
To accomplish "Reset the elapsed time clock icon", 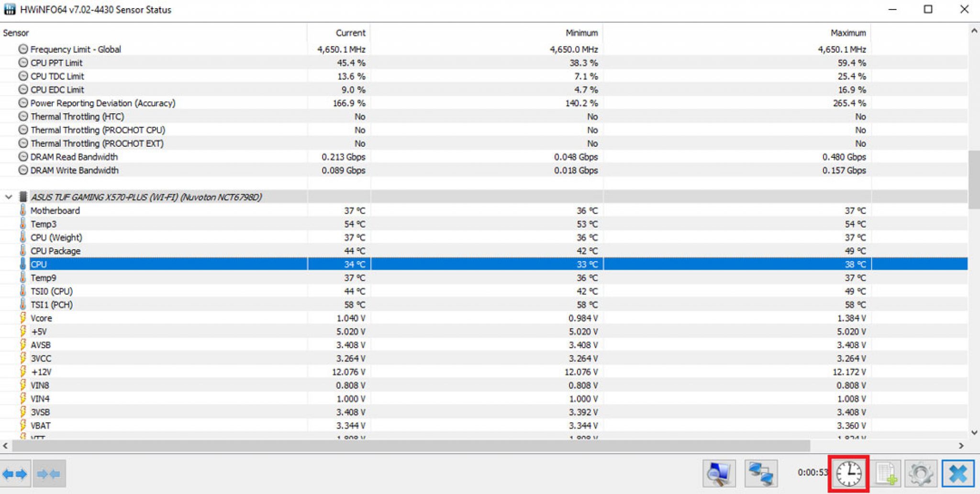I will click(x=849, y=473).
